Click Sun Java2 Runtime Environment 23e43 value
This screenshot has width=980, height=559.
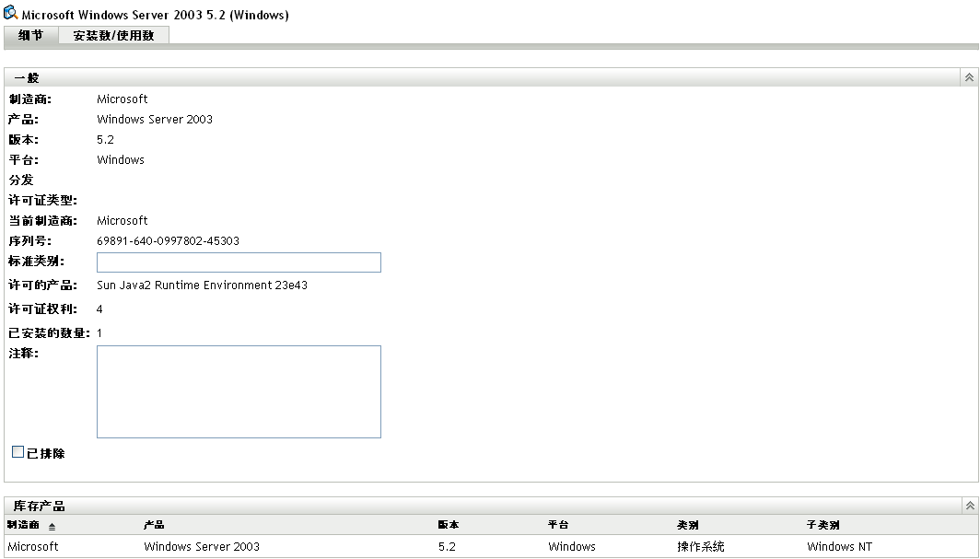click(202, 285)
